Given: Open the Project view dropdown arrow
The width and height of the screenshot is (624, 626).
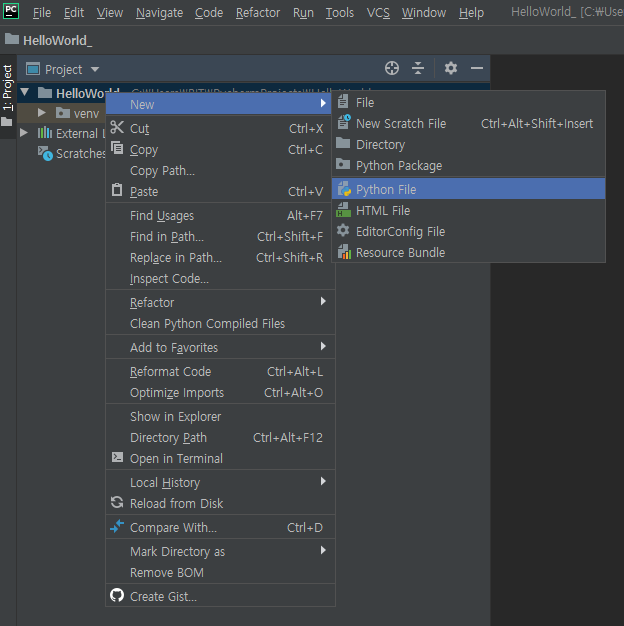Looking at the screenshot, I should tap(95, 69).
